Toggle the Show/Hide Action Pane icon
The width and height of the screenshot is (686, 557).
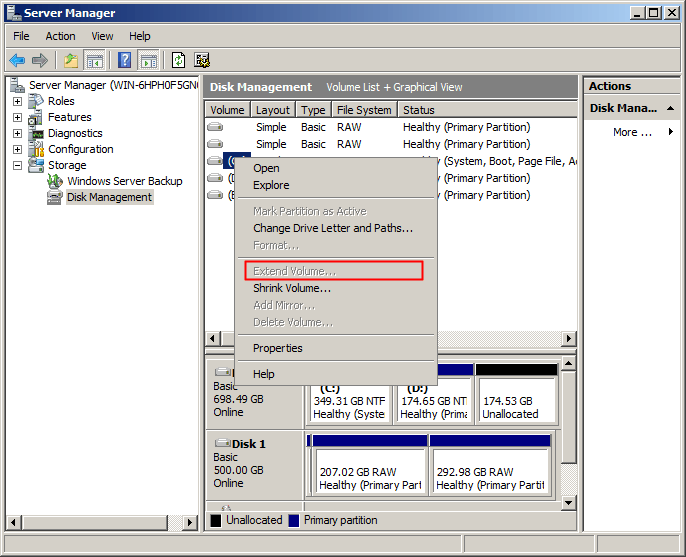(x=149, y=60)
